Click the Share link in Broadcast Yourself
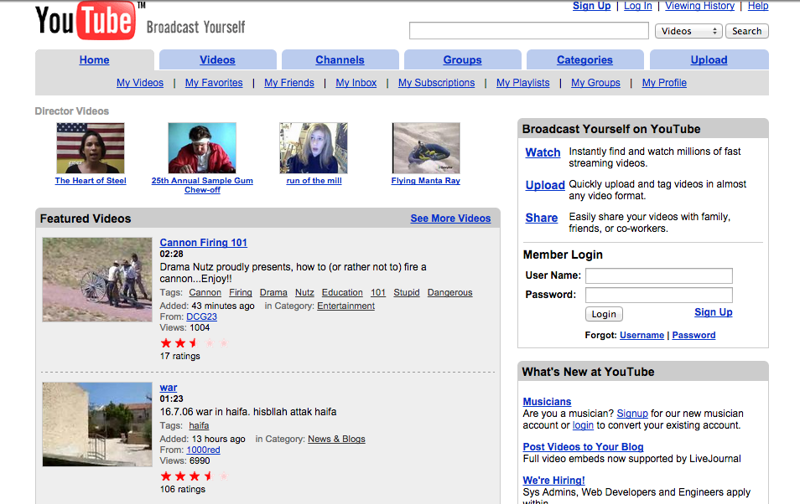This screenshot has height=504, width=800. tap(541, 218)
